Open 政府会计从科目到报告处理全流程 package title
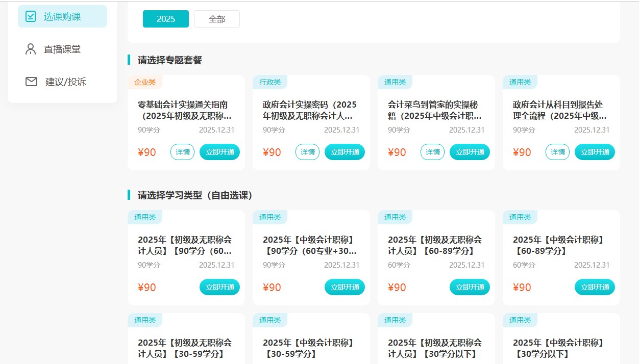Image resolution: width=639 pixels, height=364 pixels. point(560,110)
